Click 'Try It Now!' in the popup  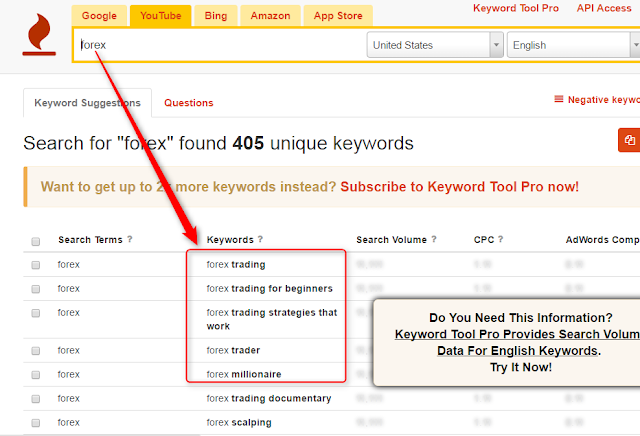pos(521,367)
